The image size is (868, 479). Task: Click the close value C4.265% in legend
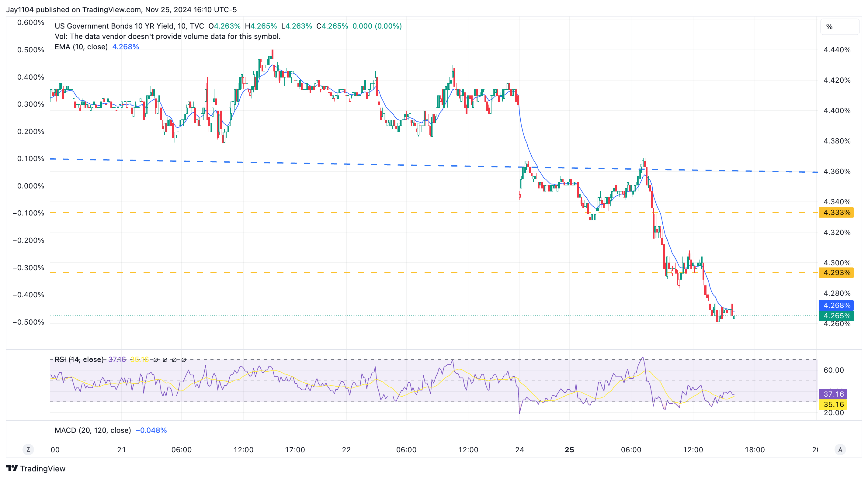coord(332,26)
